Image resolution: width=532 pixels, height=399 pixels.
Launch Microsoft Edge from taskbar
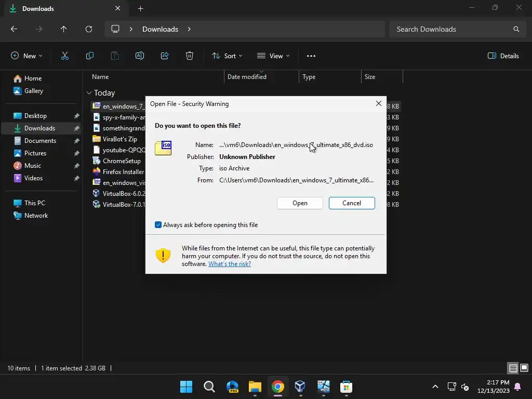pyautogui.click(x=232, y=387)
